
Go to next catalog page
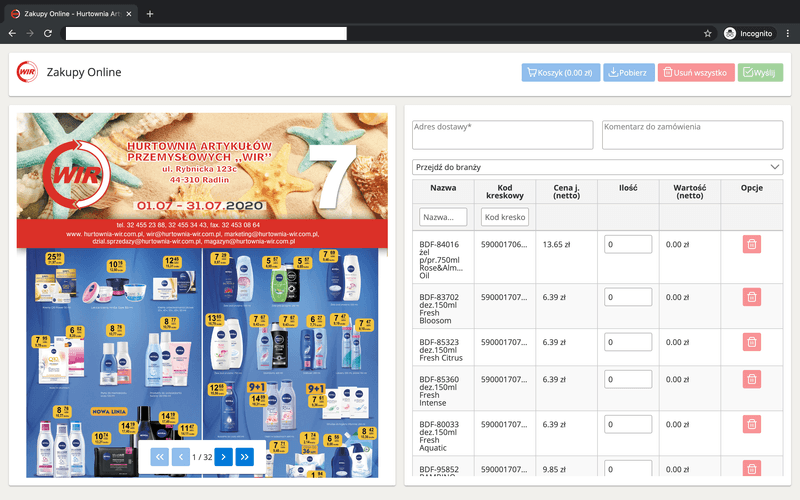pyautogui.click(x=223, y=457)
